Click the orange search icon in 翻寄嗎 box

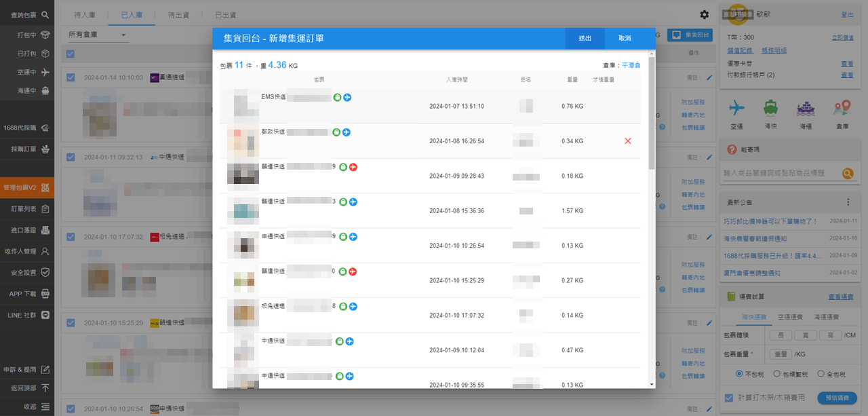(x=848, y=174)
